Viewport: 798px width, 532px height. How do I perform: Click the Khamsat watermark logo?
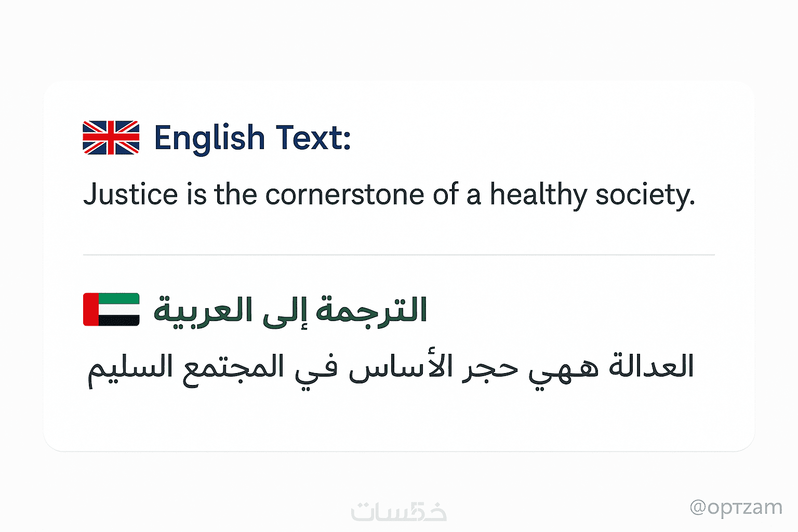pos(398,512)
